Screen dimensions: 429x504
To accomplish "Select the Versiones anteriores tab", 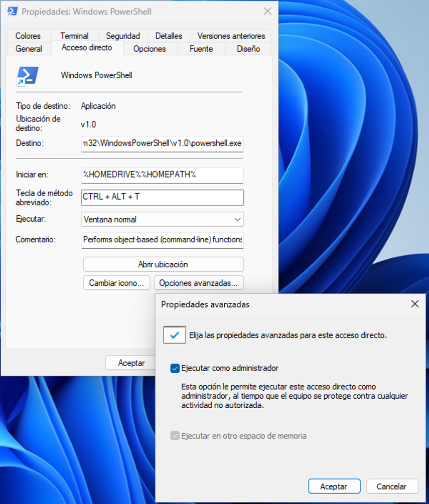I will click(x=231, y=36).
